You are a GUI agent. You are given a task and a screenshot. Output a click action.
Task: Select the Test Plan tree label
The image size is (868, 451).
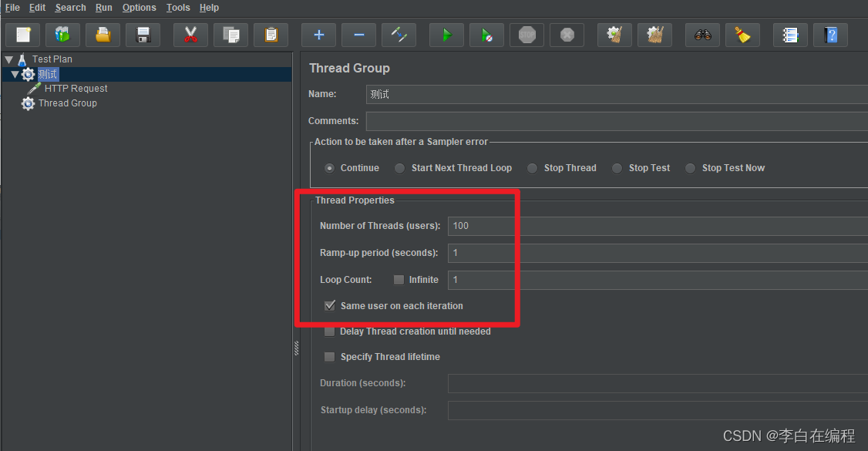coord(52,59)
